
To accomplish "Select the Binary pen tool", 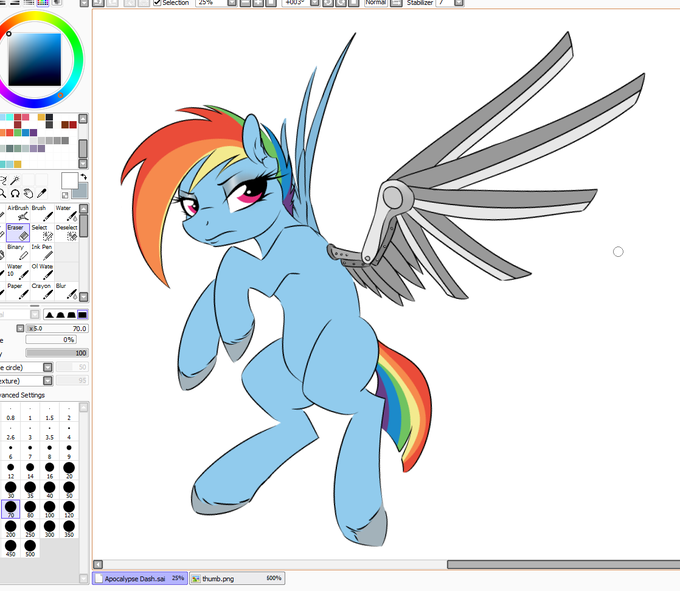I will coord(18,252).
